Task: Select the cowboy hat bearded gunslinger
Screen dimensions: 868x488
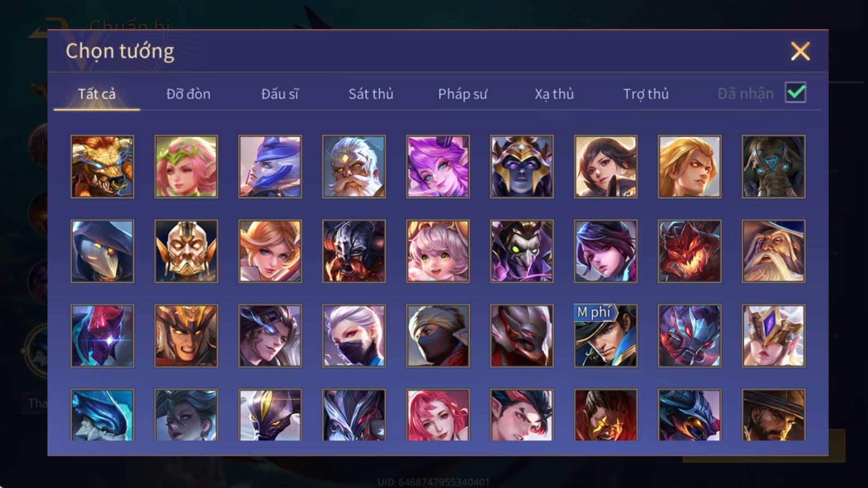Action: click(x=774, y=415)
